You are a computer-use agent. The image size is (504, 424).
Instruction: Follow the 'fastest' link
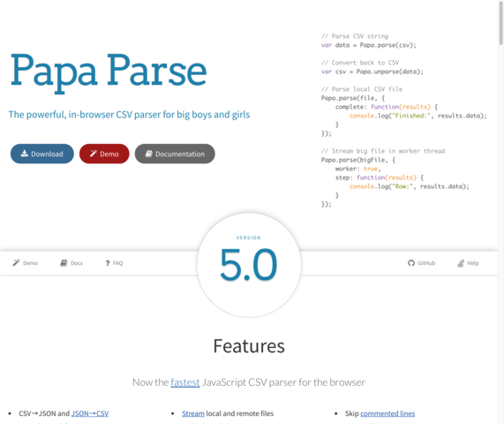click(x=185, y=382)
